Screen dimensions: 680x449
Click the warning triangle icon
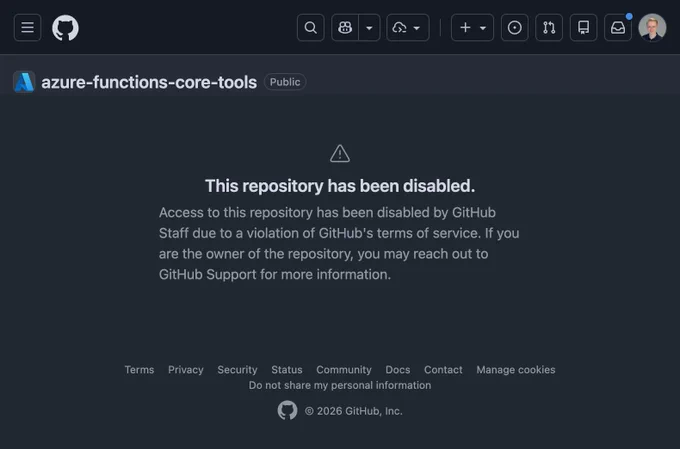(340, 154)
